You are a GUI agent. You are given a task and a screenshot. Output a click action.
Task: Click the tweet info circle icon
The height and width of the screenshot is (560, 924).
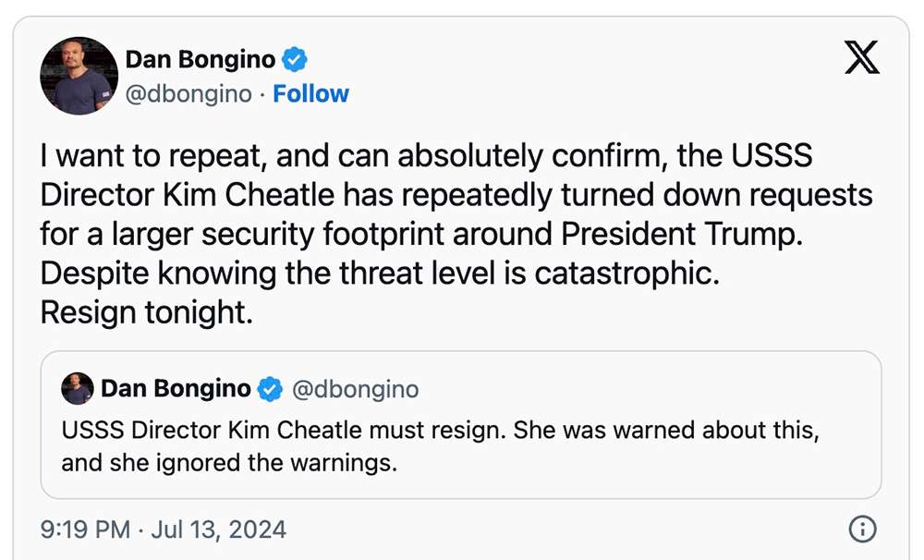click(861, 530)
